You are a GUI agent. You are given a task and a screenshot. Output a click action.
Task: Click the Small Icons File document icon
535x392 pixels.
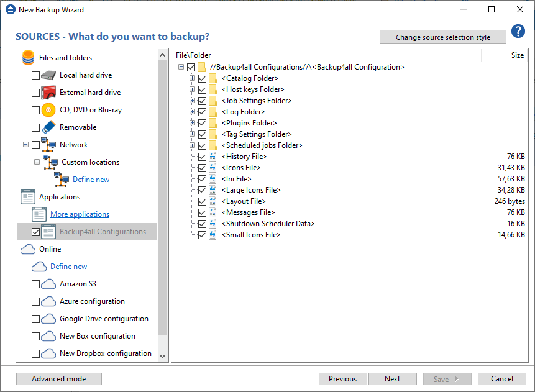click(x=213, y=235)
